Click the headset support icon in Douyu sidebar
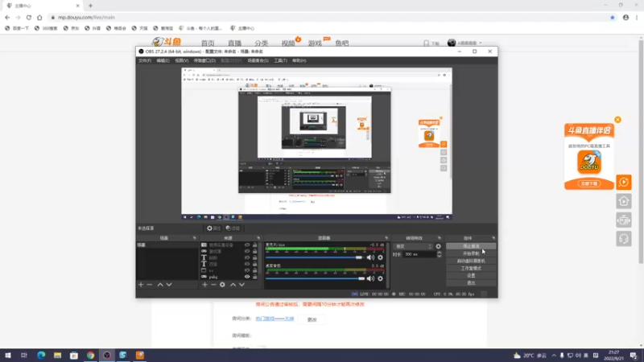Screen dimensions: 644x362 click(x=623, y=239)
